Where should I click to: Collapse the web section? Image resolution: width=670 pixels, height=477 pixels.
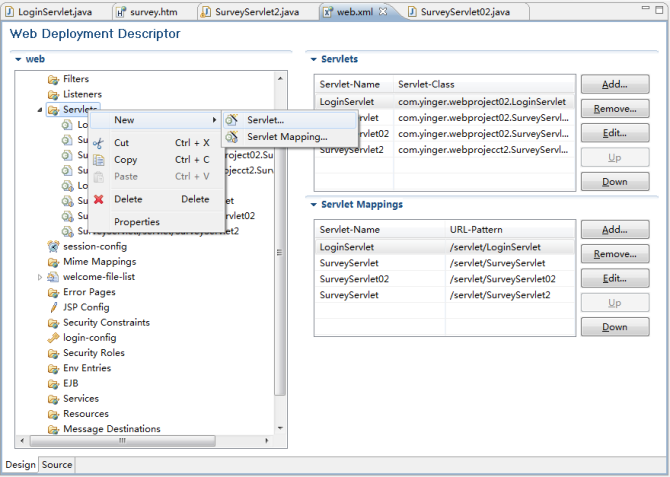click(x=18, y=59)
